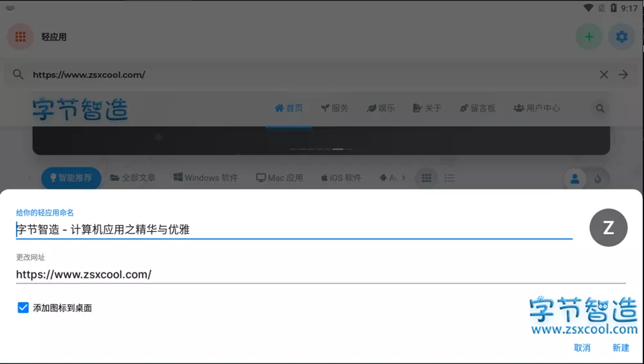Open the 用户中心 menu item
Viewport: 644px width, 364px height.
click(x=537, y=108)
